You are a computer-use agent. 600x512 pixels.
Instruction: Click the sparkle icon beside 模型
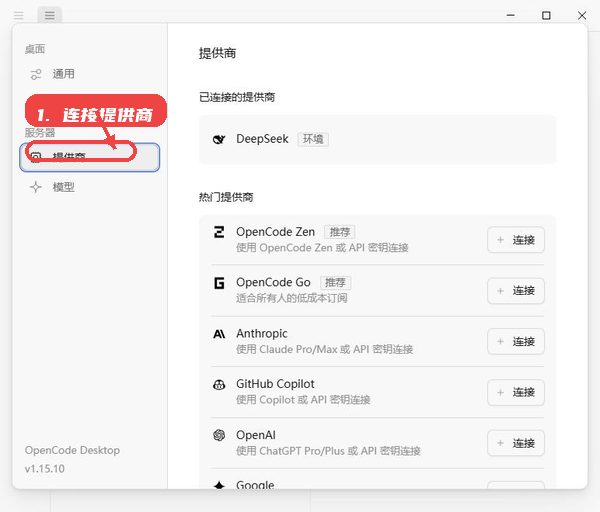click(36, 187)
